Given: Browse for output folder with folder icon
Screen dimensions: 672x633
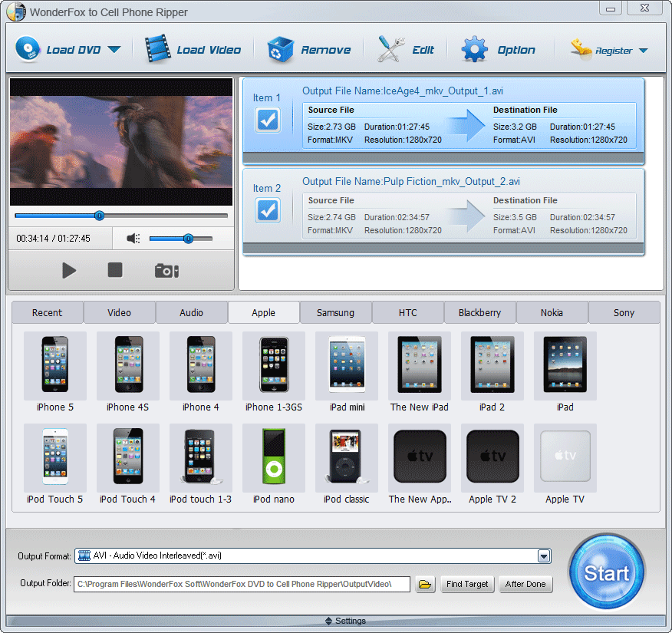Looking at the screenshot, I should point(425,584).
